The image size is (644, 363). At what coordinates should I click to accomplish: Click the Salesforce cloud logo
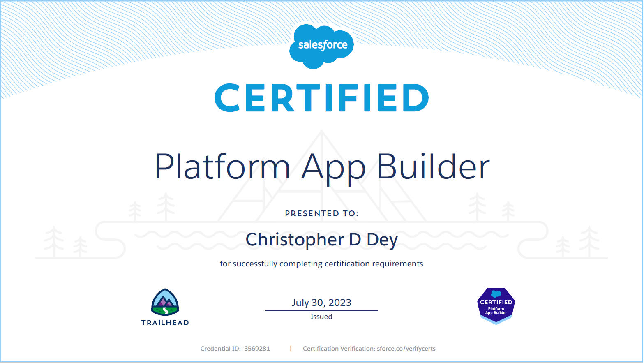click(x=322, y=44)
